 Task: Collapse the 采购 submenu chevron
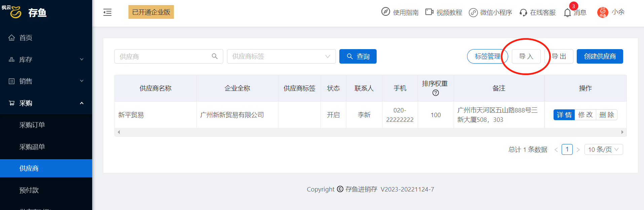[x=82, y=103]
